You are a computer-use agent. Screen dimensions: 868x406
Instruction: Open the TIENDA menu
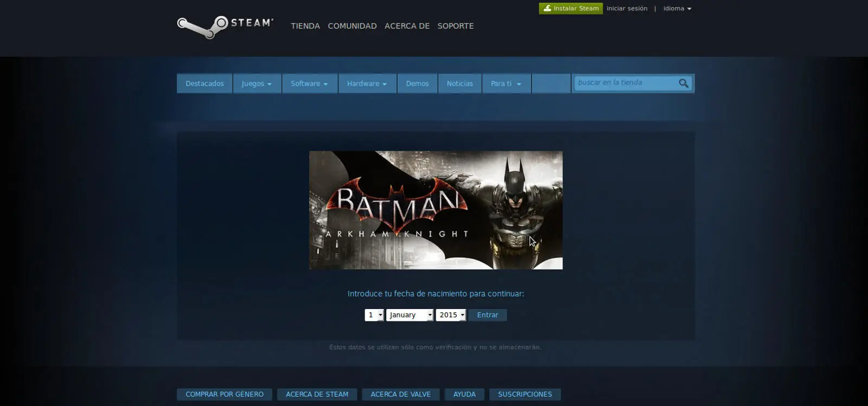(305, 26)
